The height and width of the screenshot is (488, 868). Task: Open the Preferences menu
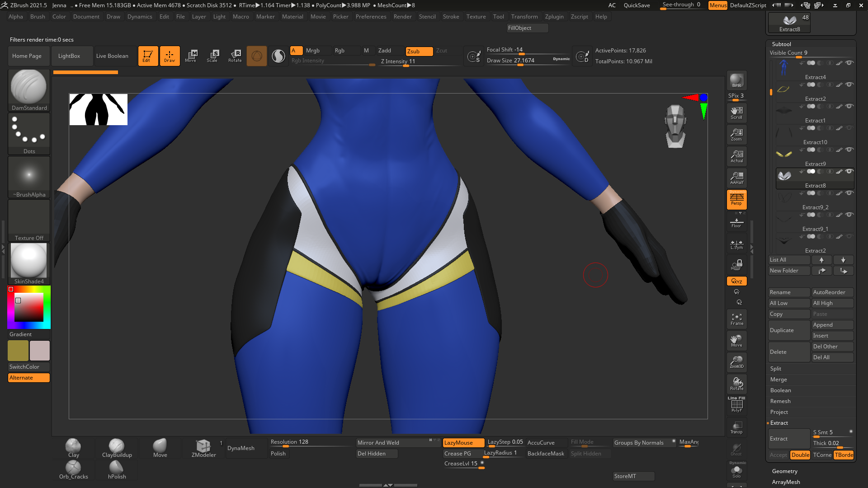371,17
